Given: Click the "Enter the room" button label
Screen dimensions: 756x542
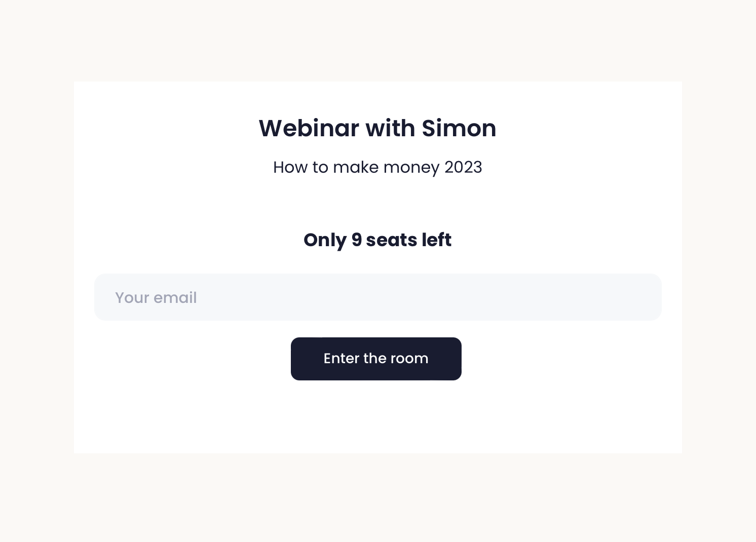Looking at the screenshot, I should point(376,359).
